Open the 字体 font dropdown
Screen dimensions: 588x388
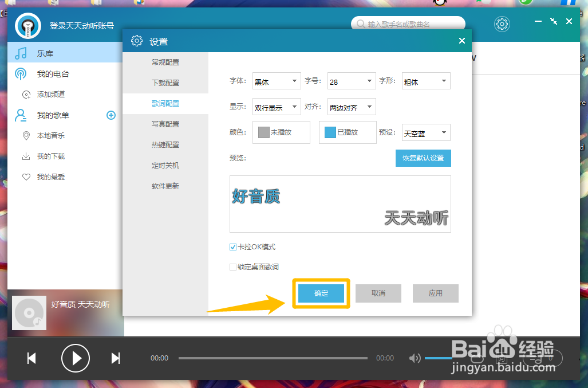277,81
